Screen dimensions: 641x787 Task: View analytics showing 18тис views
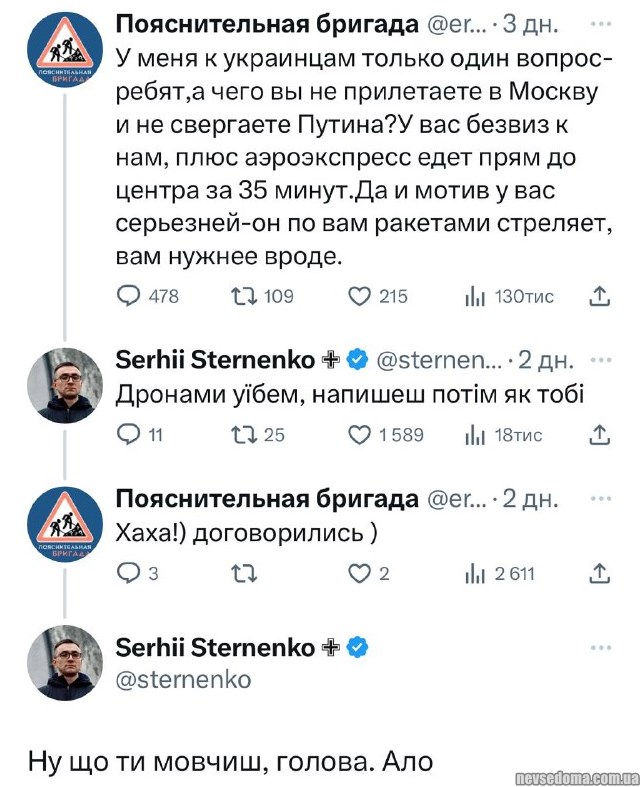pyautogui.click(x=475, y=434)
